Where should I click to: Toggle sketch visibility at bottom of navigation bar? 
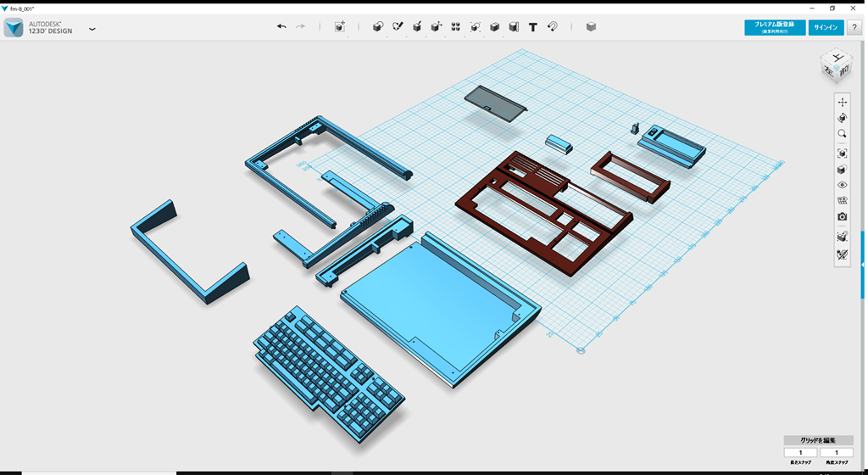pyautogui.click(x=842, y=254)
